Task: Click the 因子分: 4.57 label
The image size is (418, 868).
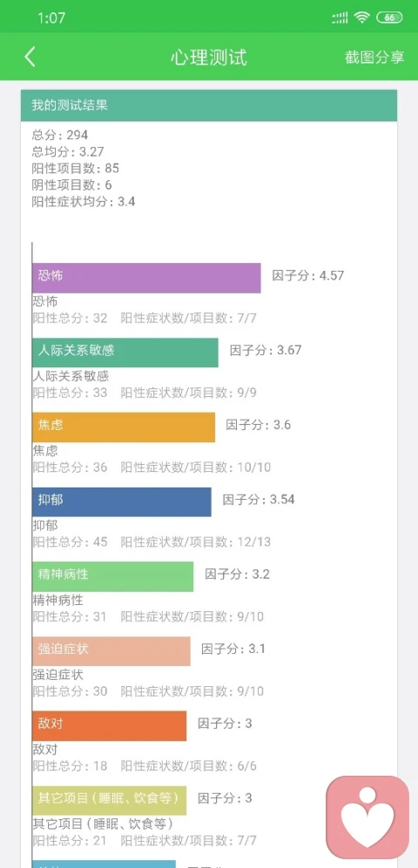Action: [x=307, y=276]
